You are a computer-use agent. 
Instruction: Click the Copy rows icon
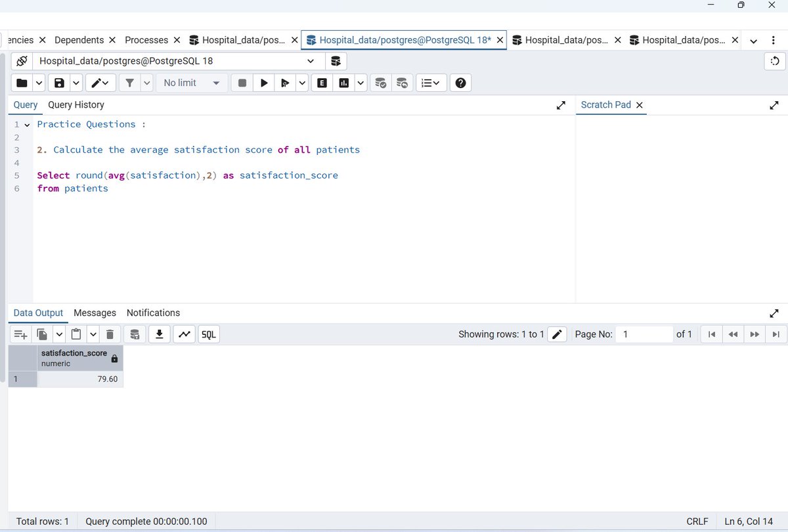[x=42, y=334]
